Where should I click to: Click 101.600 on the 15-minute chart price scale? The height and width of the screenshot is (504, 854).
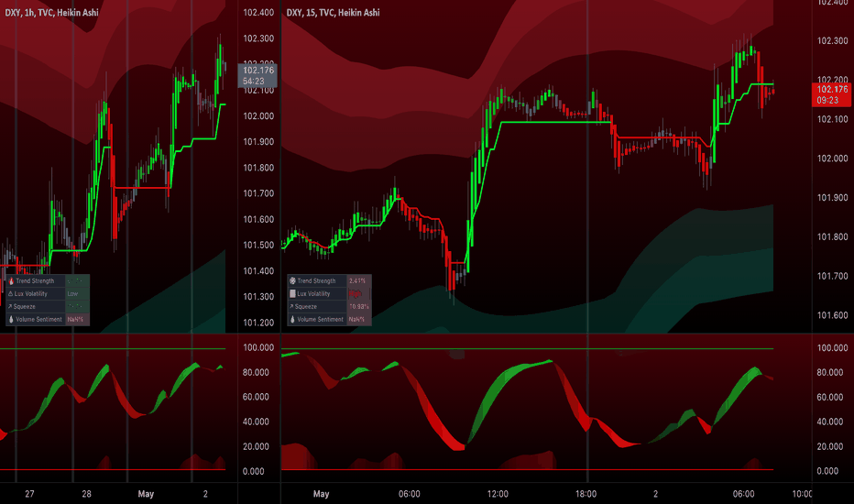click(832, 315)
